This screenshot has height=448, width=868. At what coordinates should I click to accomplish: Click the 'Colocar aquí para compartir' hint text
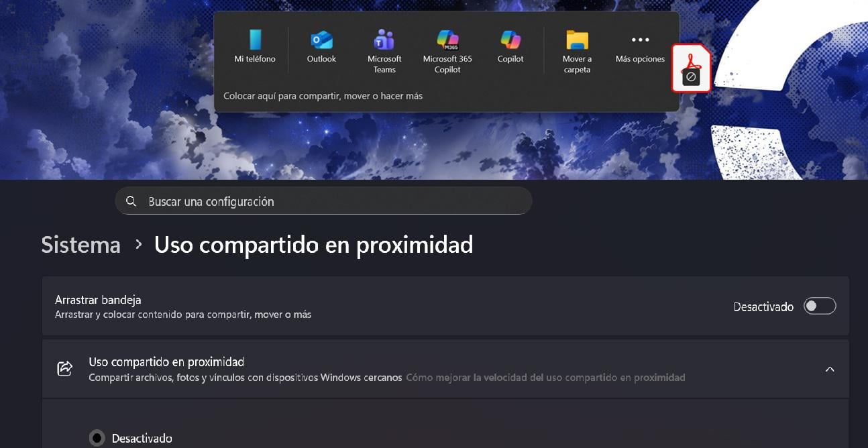(x=323, y=96)
